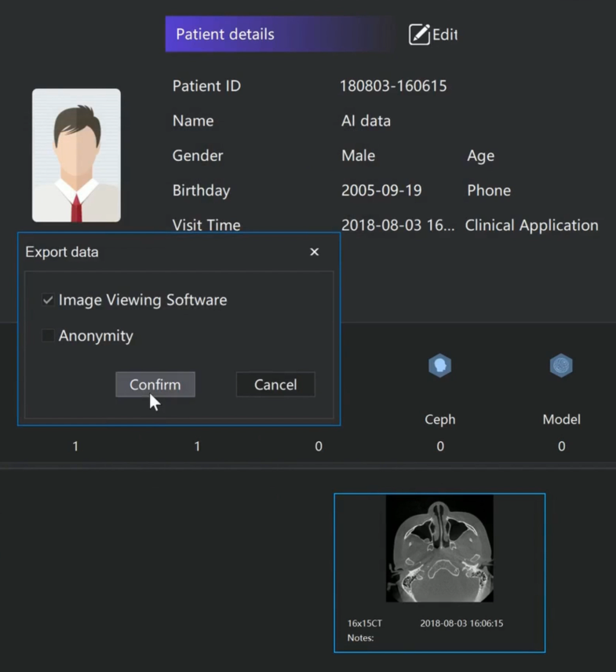Select the Model category icon
Image resolution: width=616 pixels, height=672 pixels.
pos(561,366)
